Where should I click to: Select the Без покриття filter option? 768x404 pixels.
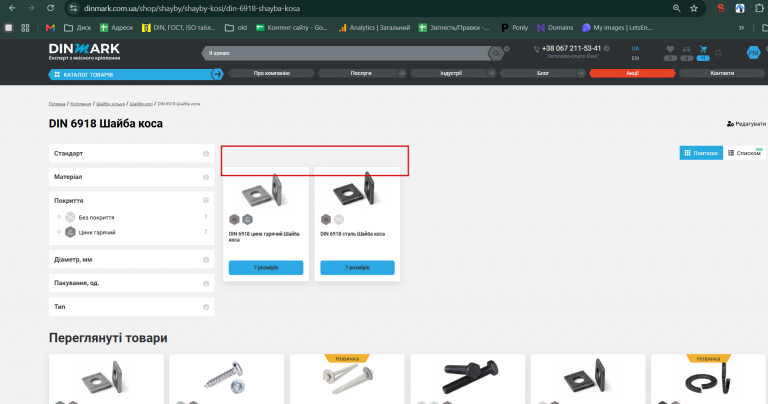(96, 217)
